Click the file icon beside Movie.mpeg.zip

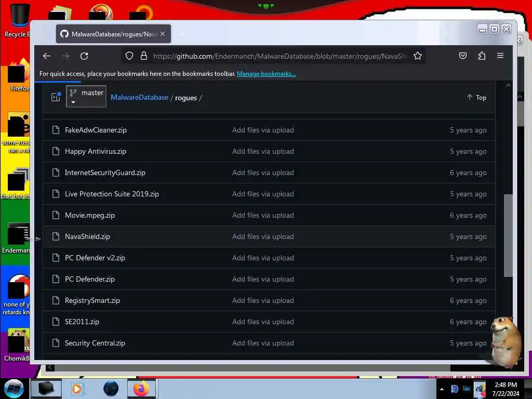click(x=56, y=215)
